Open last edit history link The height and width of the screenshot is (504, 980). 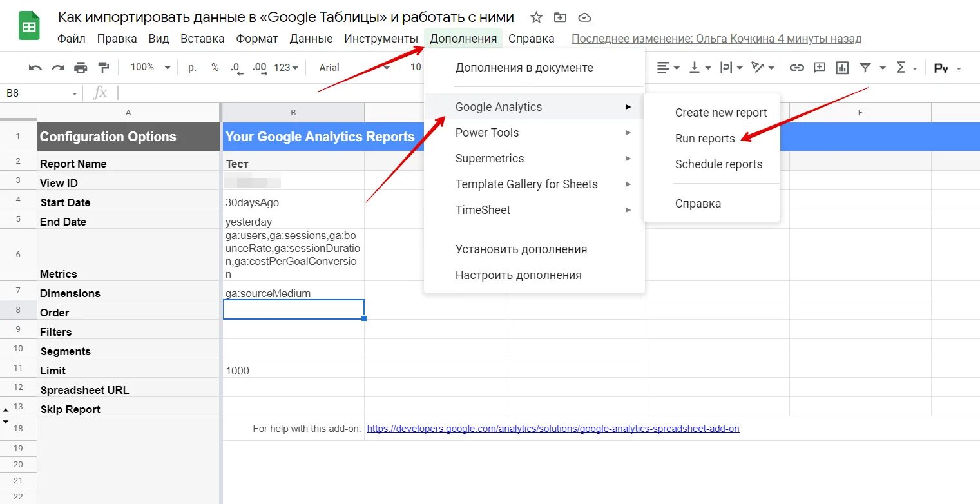716,39
